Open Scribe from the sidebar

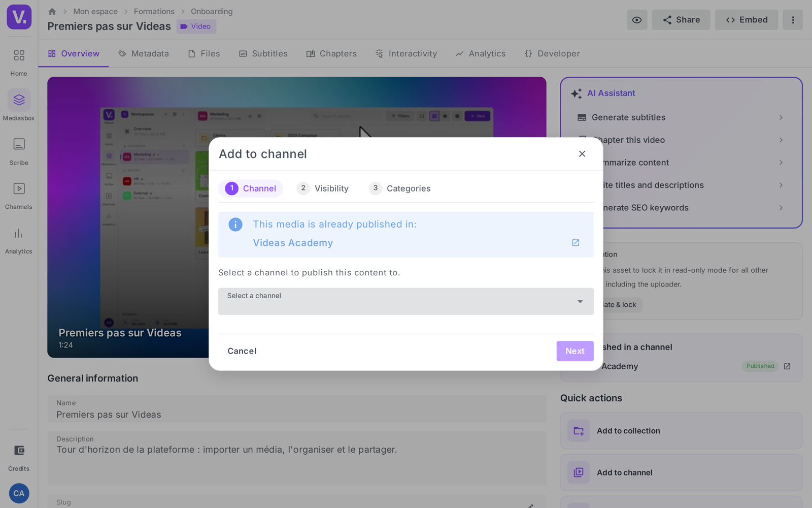(x=19, y=151)
